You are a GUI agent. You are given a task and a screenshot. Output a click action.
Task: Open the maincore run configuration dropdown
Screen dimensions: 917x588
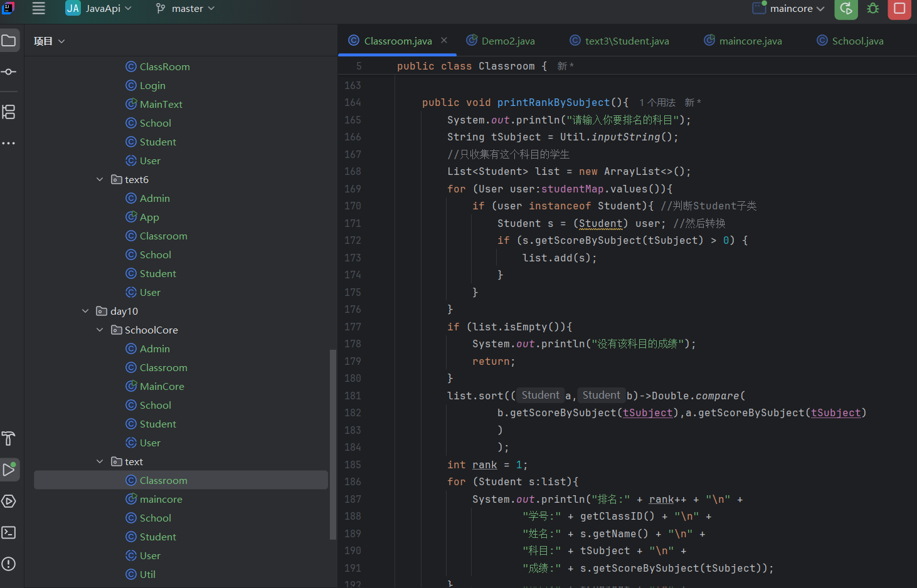click(x=790, y=9)
